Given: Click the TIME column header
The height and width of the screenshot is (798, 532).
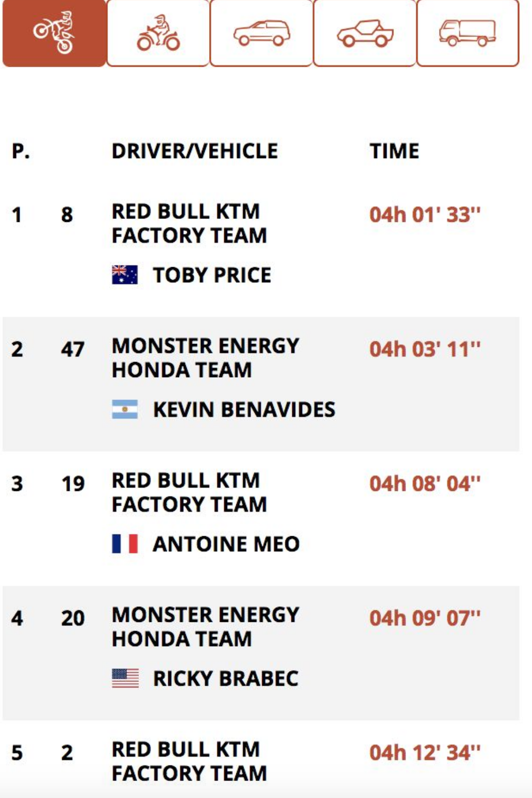Looking at the screenshot, I should [x=394, y=151].
